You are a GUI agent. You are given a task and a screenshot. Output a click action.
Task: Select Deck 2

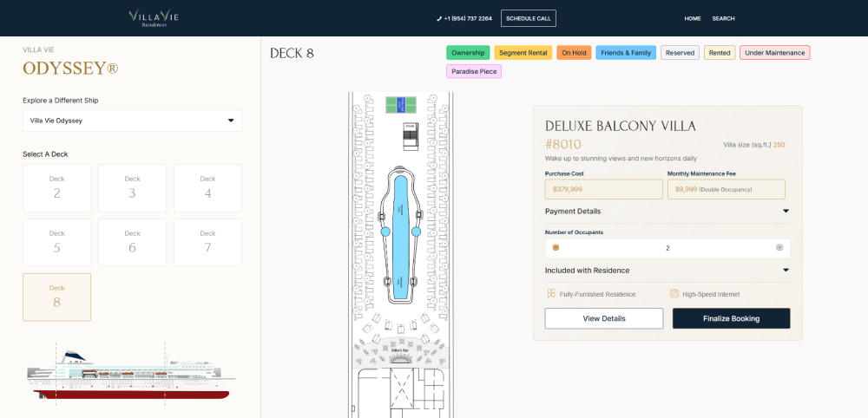click(x=57, y=188)
